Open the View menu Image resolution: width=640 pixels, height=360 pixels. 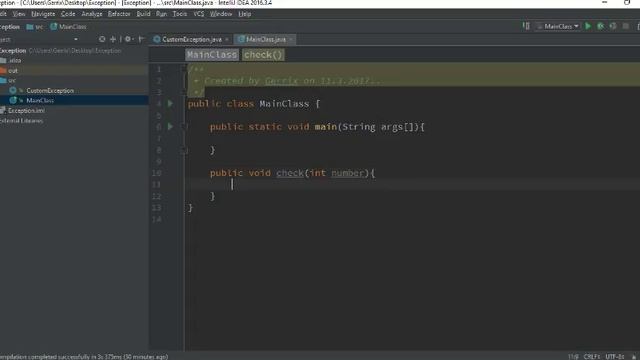19,14
